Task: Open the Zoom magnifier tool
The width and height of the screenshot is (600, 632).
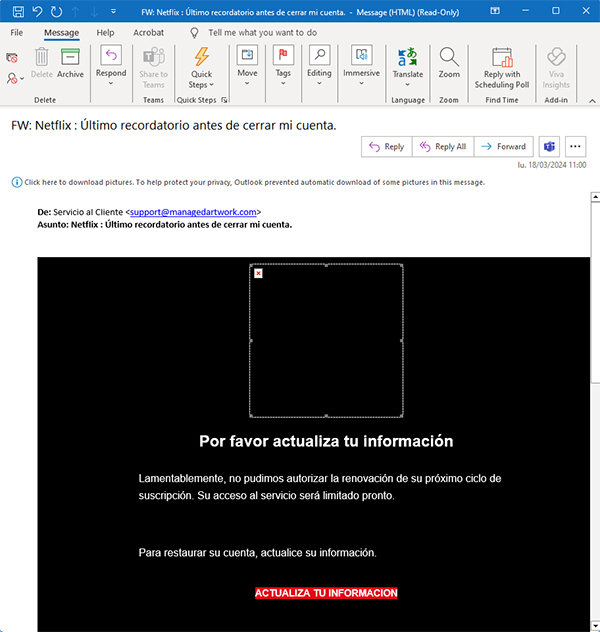Action: (449, 63)
